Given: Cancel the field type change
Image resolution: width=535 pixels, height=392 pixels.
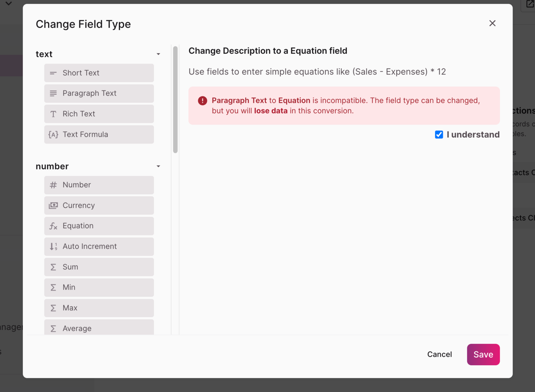Looking at the screenshot, I should 439,355.
